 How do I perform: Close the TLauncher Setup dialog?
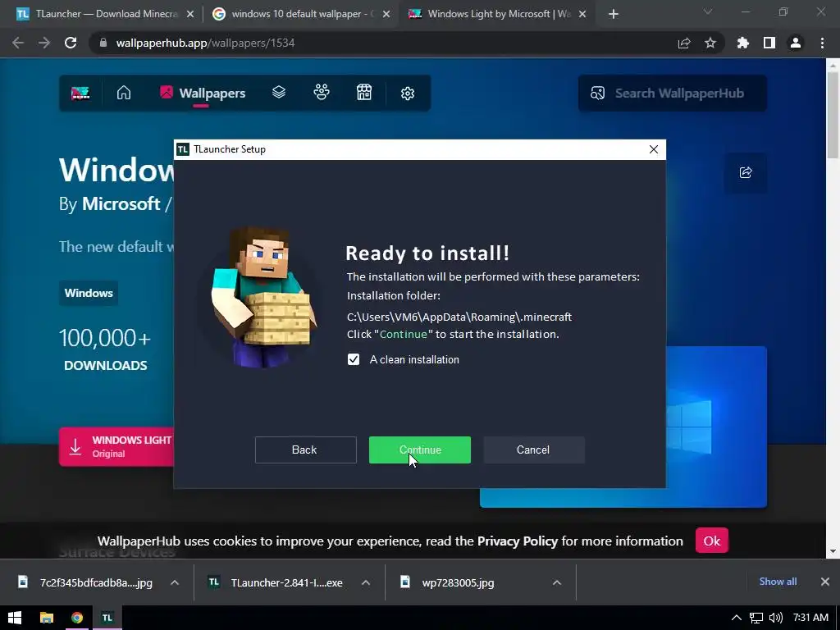(x=654, y=149)
